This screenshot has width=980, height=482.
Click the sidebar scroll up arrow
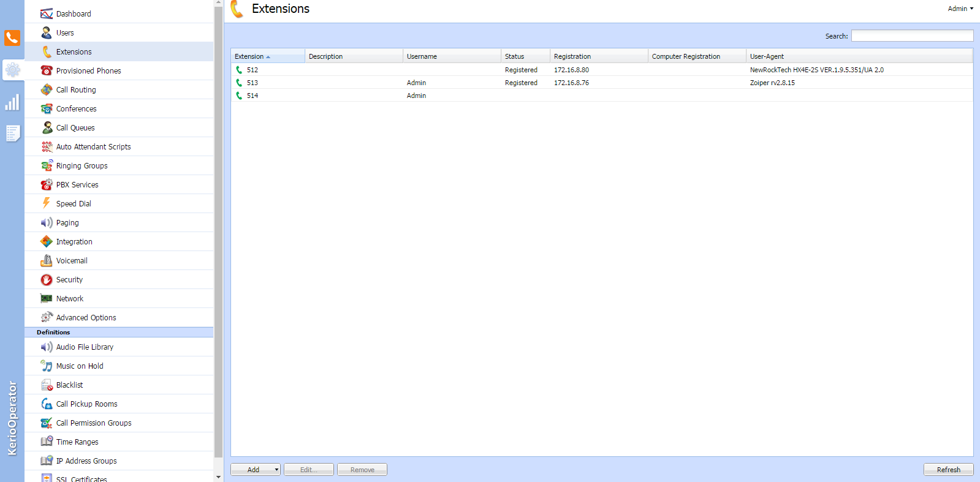click(x=219, y=3)
